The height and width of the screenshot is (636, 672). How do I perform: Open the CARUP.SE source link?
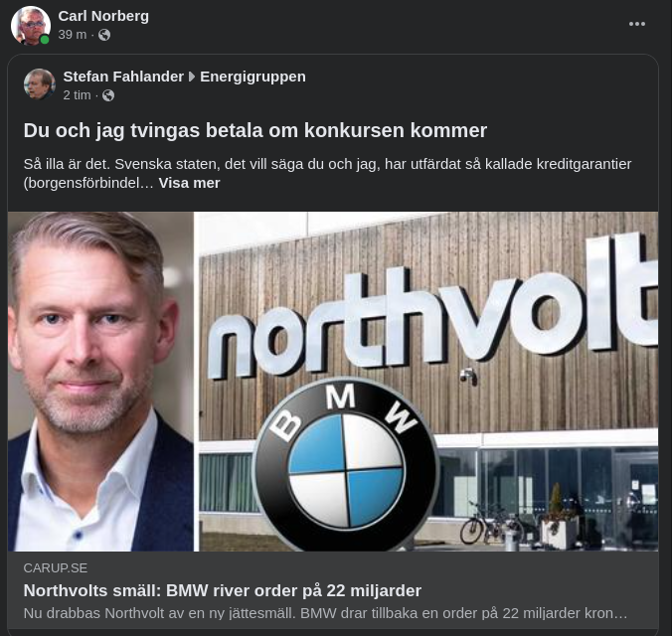pos(55,567)
